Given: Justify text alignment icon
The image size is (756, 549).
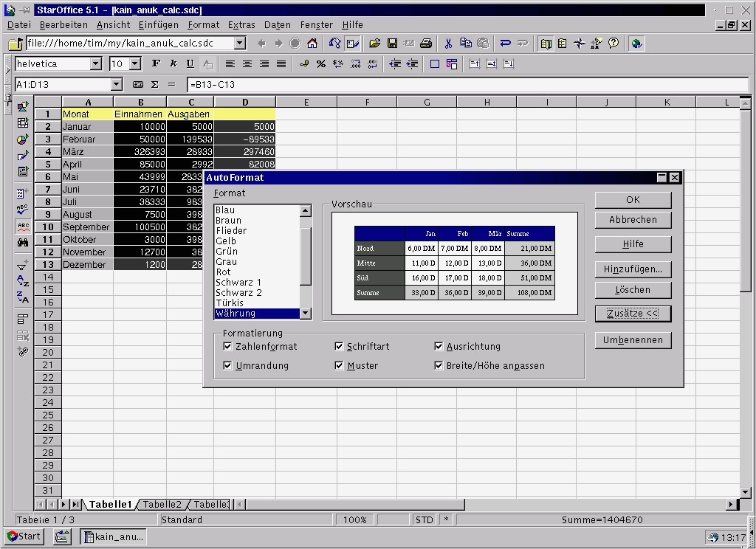Looking at the screenshot, I should click(x=281, y=63).
